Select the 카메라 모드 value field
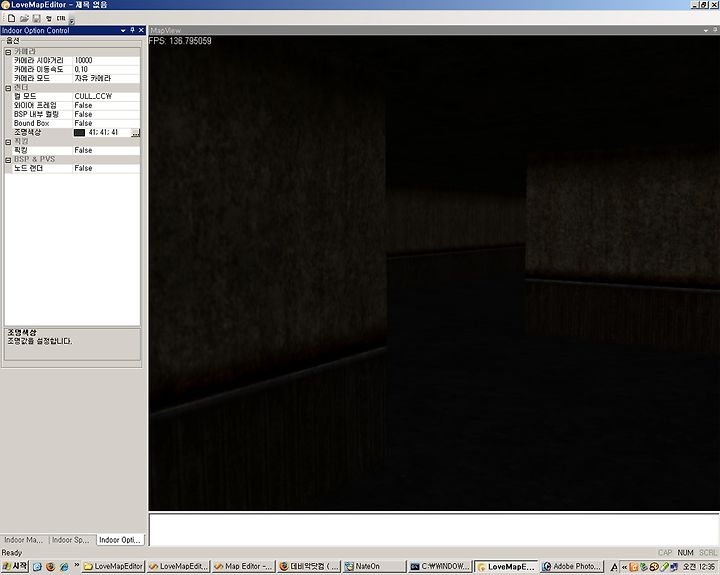Image resolution: width=720 pixels, height=575 pixels. point(107,79)
